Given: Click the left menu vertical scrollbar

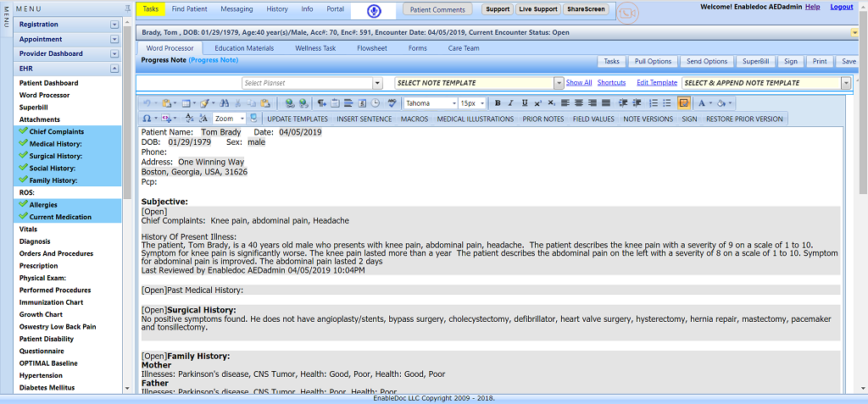Looking at the screenshot, I should point(128,111).
